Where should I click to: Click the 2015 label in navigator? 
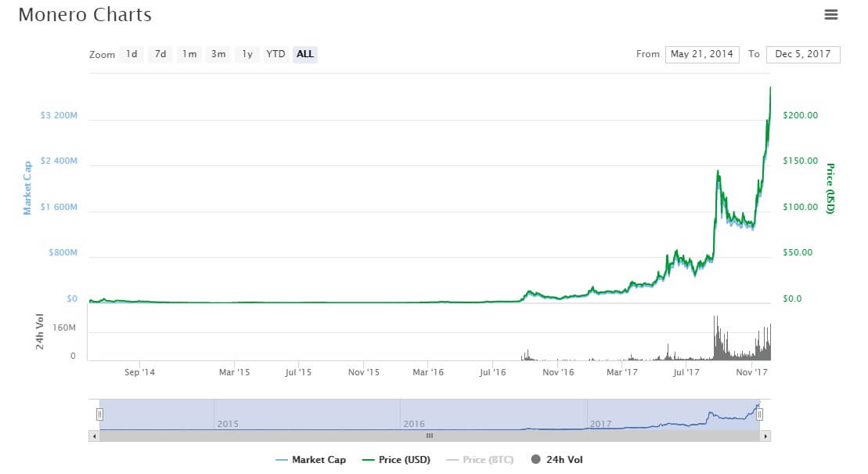(x=228, y=424)
